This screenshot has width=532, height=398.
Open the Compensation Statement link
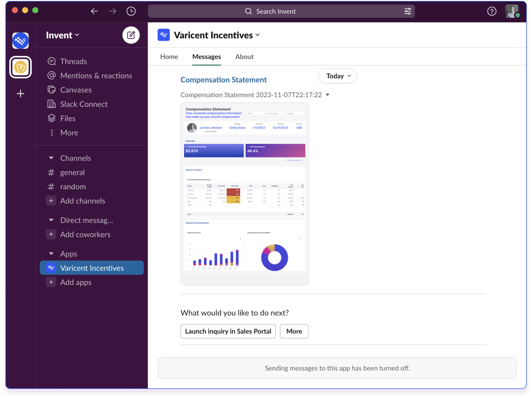coord(224,80)
